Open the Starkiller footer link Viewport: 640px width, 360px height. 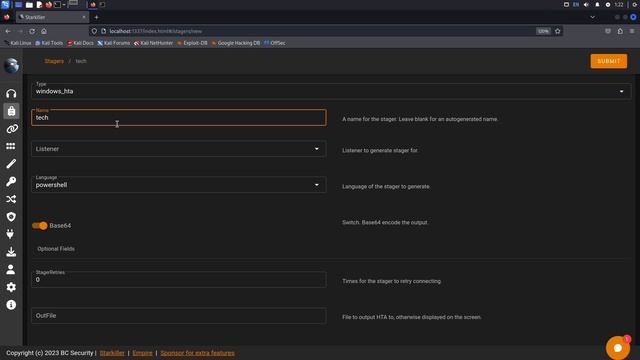point(112,353)
